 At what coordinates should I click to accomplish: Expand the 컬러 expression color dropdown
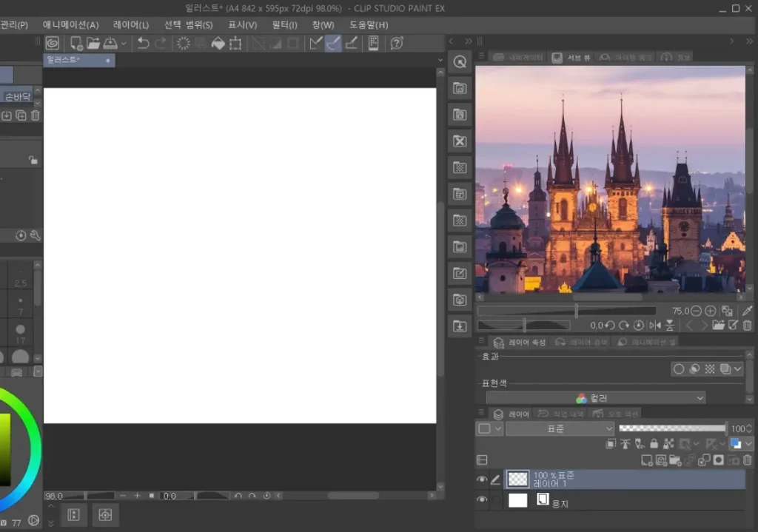(x=595, y=398)
